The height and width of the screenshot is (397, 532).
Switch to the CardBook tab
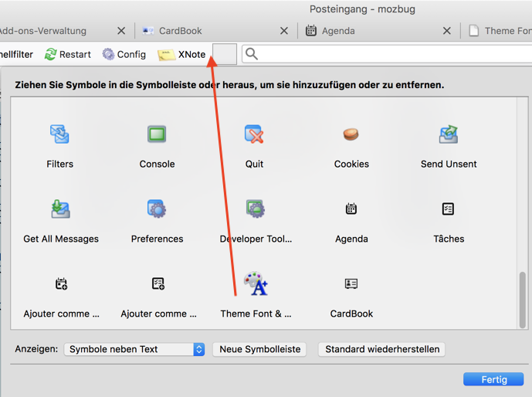(180, 31)
